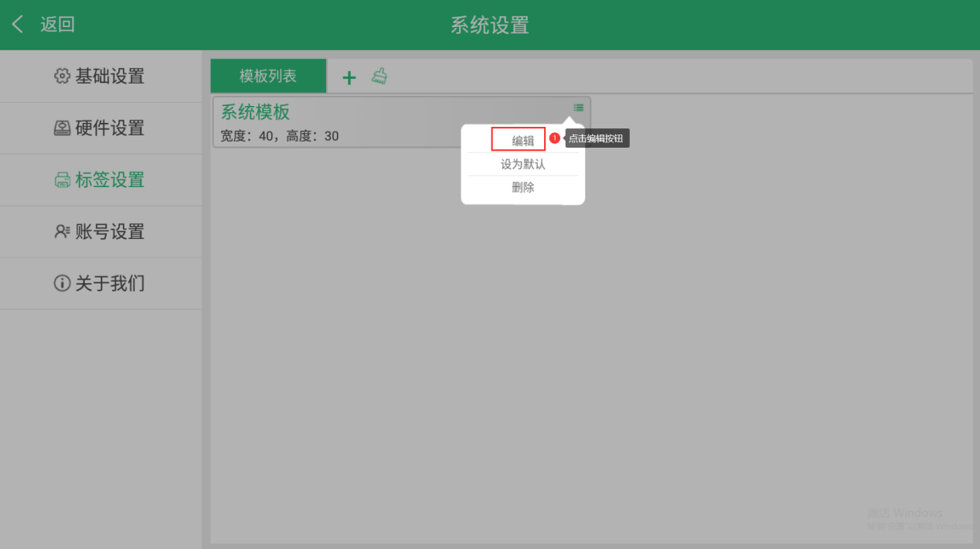Click the red step 1 badge
Screen dimensions: 980x549
pyautogui.click(x=554, y=138)
